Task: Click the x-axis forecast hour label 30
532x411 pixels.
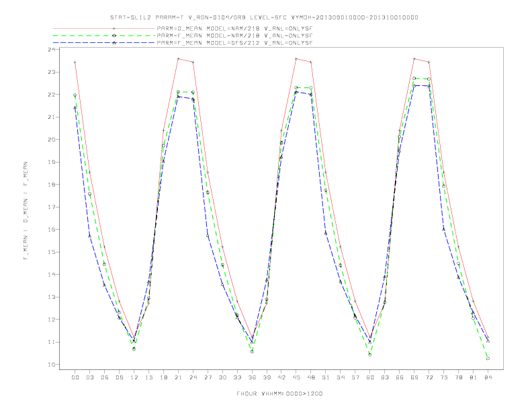Action: click(222, 377)
